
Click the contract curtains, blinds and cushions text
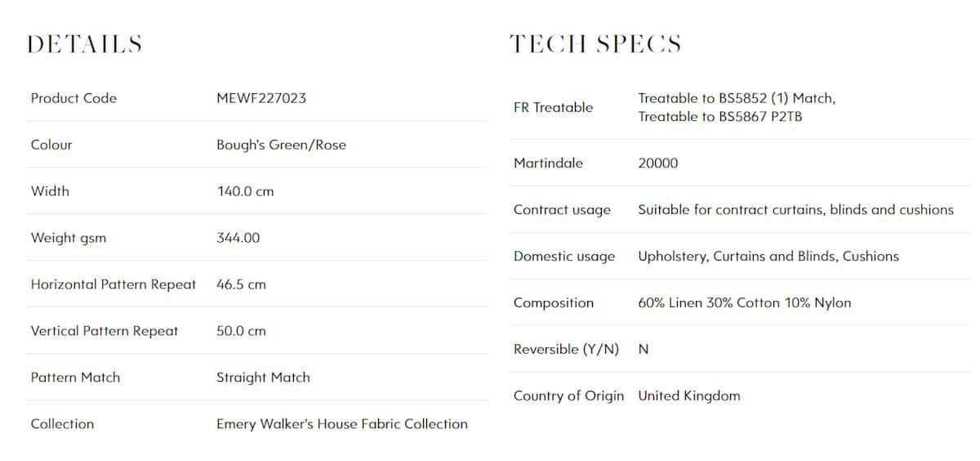[x=835, y=209]
